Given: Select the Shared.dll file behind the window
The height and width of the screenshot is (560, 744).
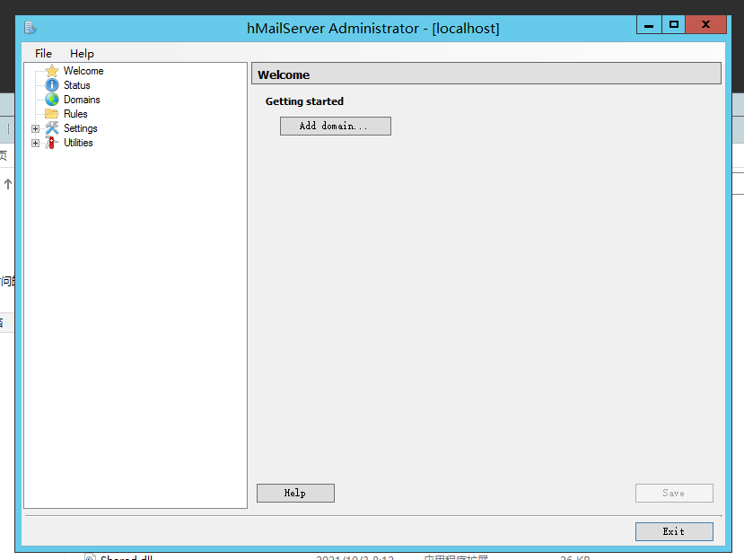Looking at the screenshot, I should click(126, 556).
